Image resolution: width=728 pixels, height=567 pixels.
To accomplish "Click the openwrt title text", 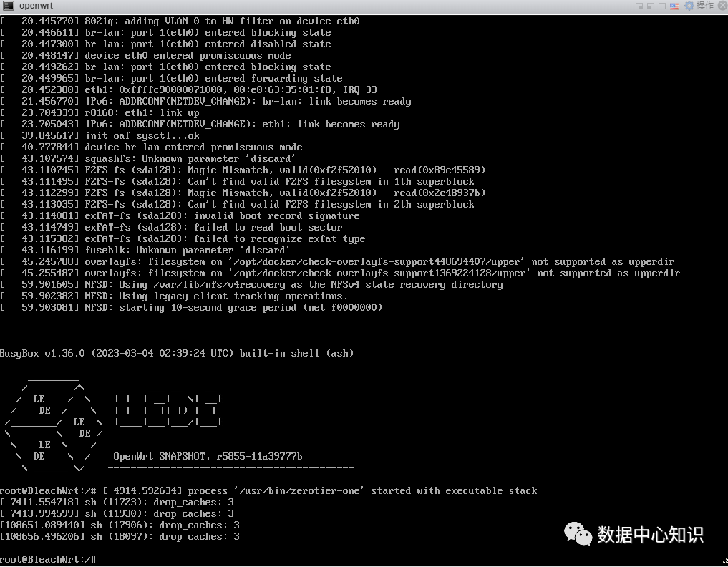I will [36, 6].
